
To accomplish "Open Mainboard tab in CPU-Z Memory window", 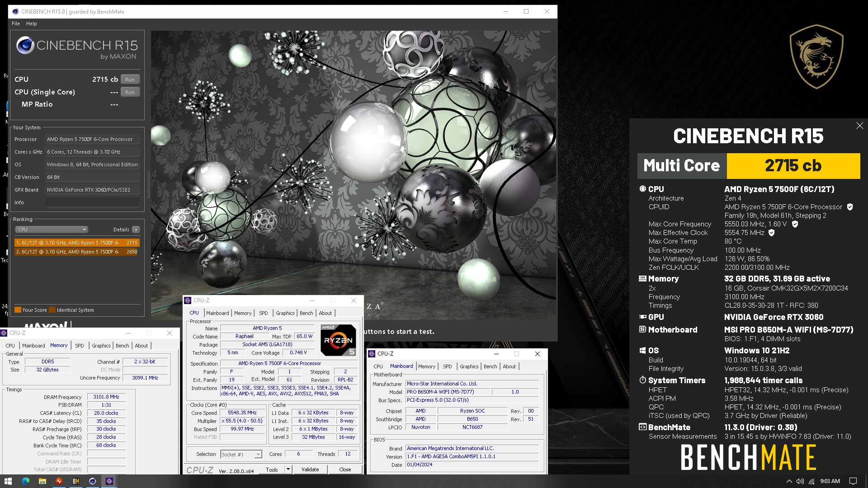I will click(x=33, y=346).
